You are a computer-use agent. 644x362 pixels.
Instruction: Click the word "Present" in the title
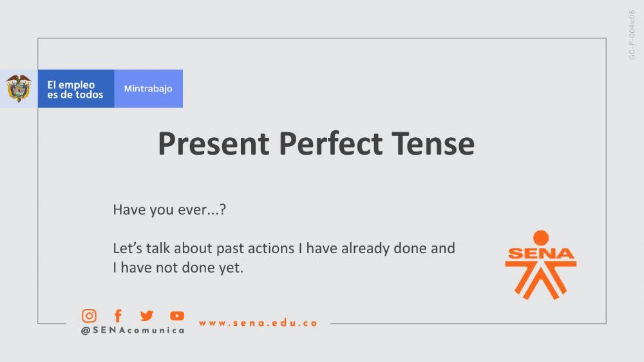214,144
